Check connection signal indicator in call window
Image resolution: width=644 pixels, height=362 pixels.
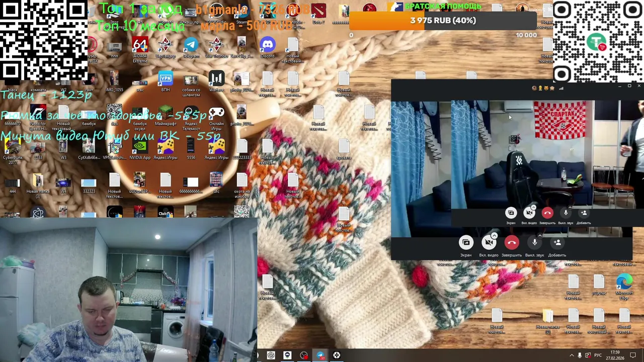[561, 88]
